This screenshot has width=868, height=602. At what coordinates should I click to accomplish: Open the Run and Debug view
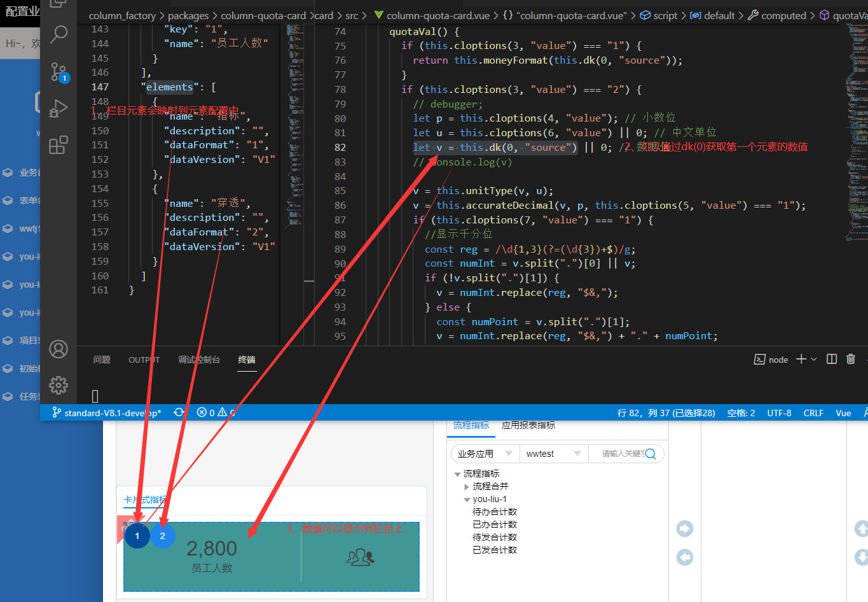(59, 108)
